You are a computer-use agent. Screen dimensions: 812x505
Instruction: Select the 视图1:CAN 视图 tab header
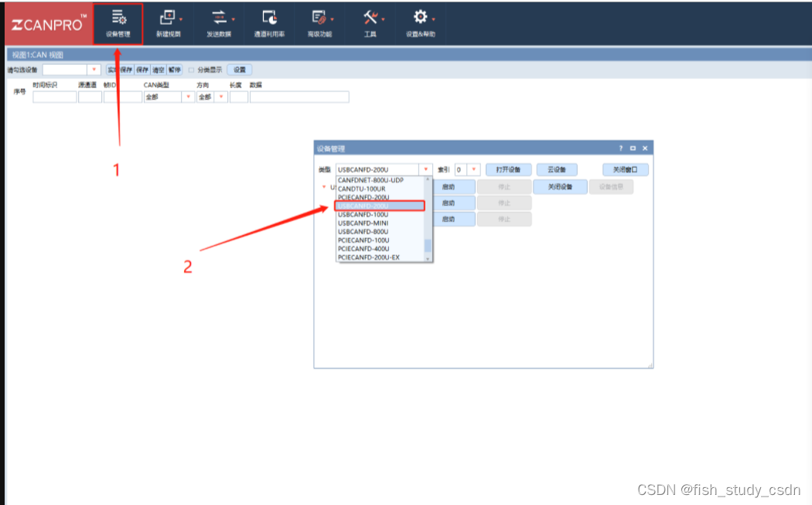pyautogui.click(x=38, y=55)
